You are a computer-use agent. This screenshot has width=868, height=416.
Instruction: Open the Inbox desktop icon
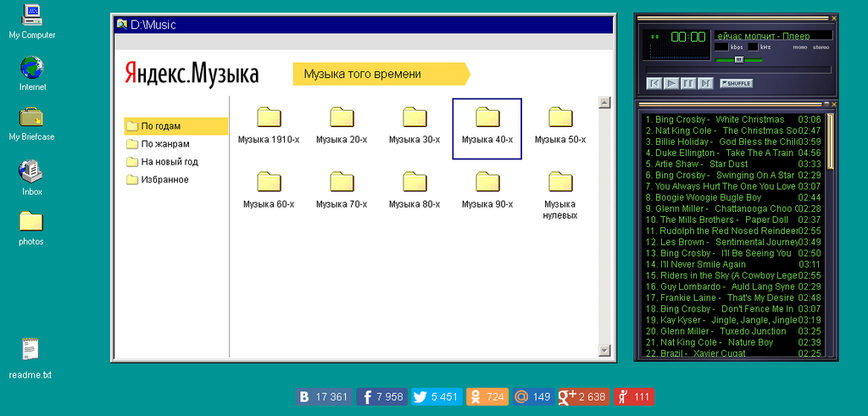click(31, 177)
